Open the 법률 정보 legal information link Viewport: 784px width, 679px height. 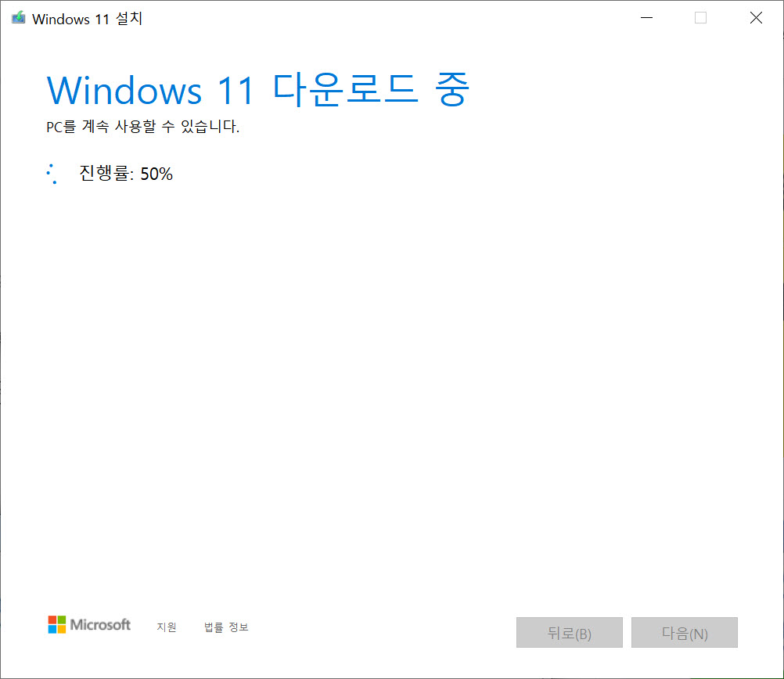click(x=225, y=627)
